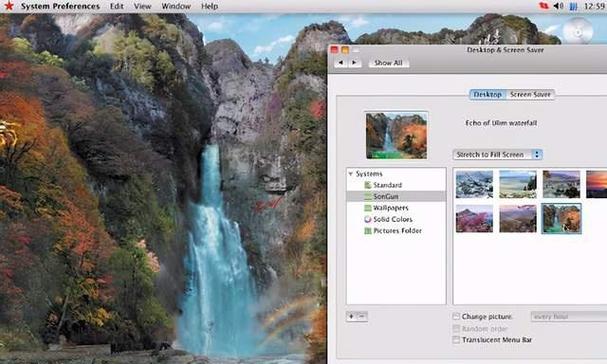This screenshot has height=364, width=607.
Task: Click the back navigation arrow
Action: point(340,62)
